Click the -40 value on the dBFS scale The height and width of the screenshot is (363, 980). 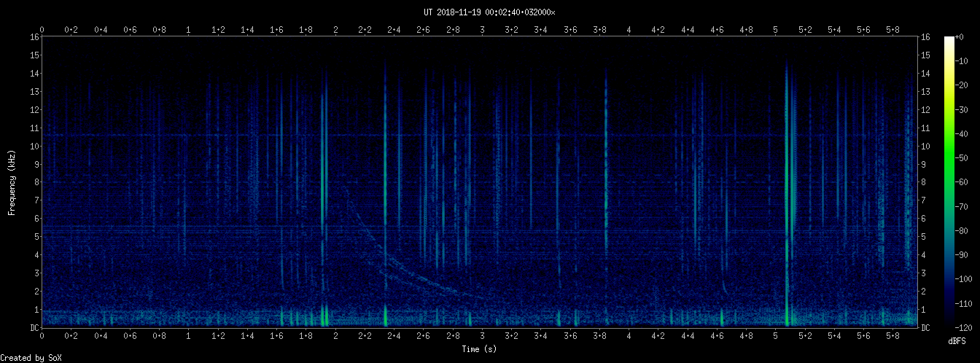point(963,133)
